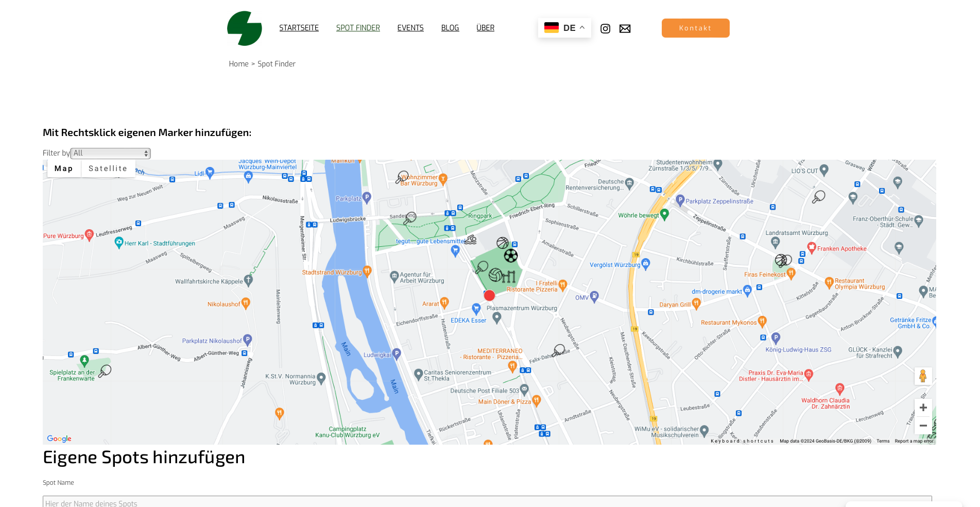The height and width of the screenshot is (507, 980).
Task: Click the Home breadcrumb link
Action: click(x=238, y=64)
